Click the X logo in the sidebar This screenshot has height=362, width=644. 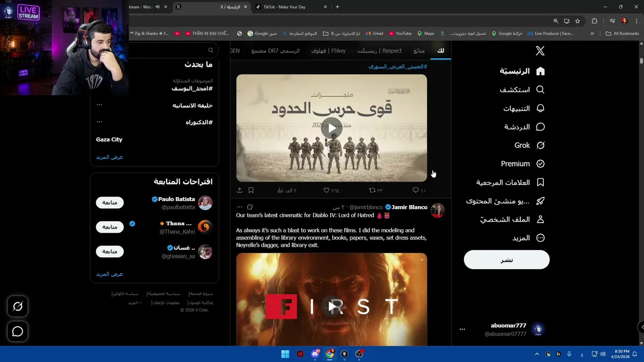(x=540, y=51)
